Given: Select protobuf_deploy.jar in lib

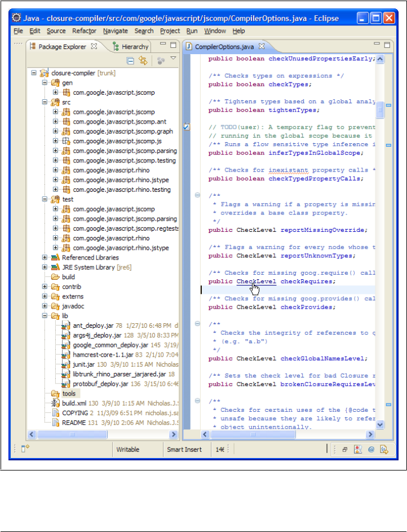Looking at the screenshot, I should tap(100, 384).
